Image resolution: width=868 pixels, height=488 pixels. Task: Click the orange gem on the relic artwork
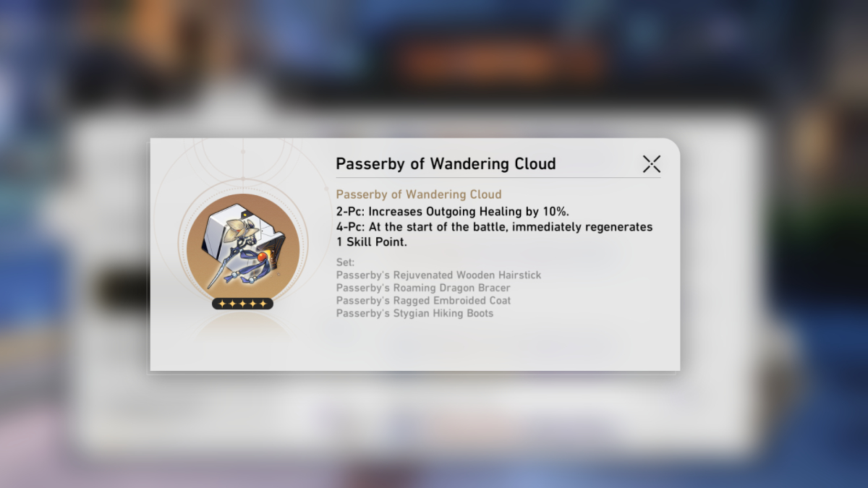[260, 257]
